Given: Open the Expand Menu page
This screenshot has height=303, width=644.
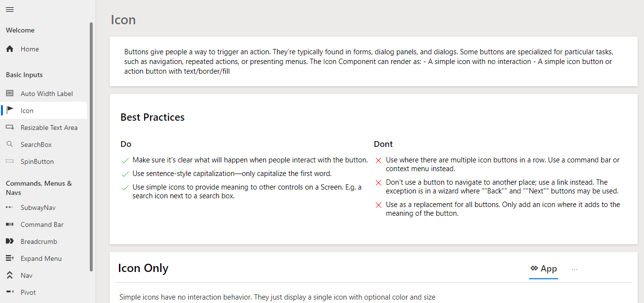Looking at the screenshot, I should coord(41,258).
